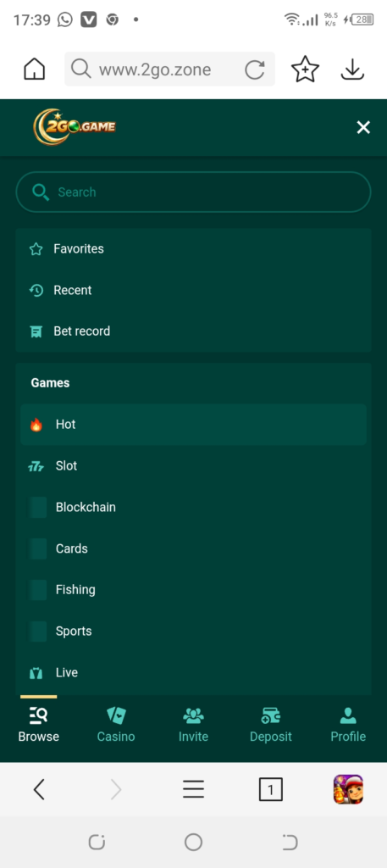Choose the Fishing games category
Image resolution: width=387 pixels, height=868 pixels.
[193, 590]
